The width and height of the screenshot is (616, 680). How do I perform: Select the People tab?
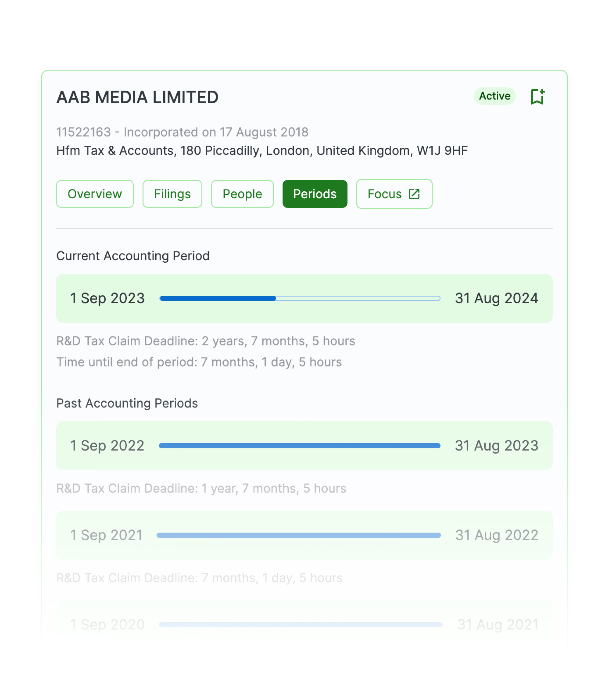point(242,194)
